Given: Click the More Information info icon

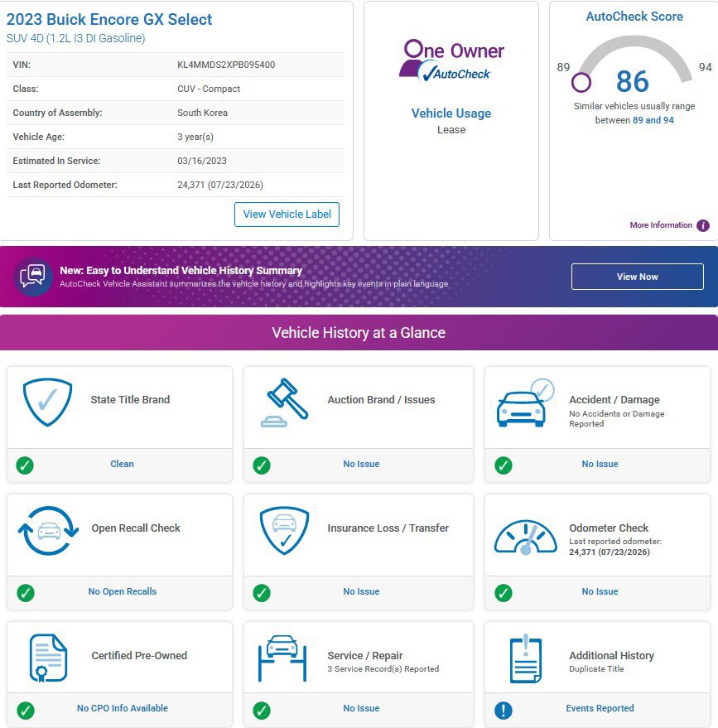Looking at the screenshot, I should [703, 225].
